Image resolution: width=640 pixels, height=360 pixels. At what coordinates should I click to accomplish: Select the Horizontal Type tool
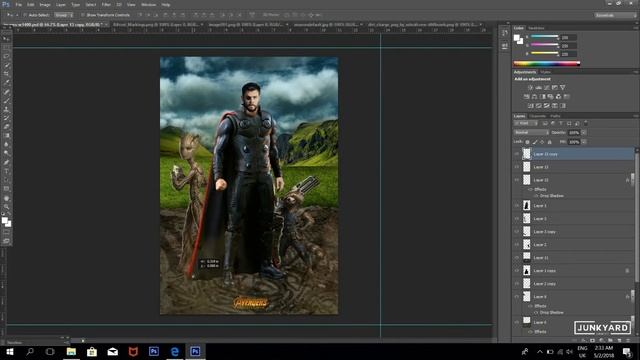pyautogui.click(x=7, y=171)
